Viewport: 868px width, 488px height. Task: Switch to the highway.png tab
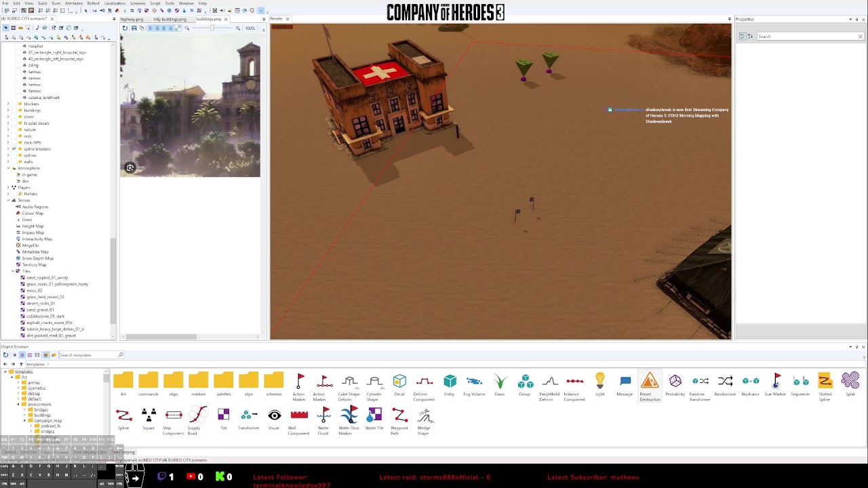(132, 19)
